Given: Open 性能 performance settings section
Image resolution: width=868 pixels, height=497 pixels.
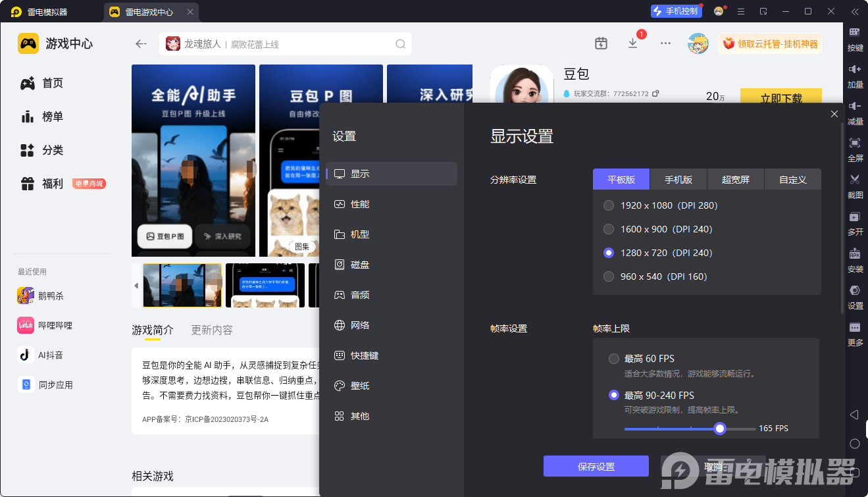Looking at the screenshot, I should (360, 204).
